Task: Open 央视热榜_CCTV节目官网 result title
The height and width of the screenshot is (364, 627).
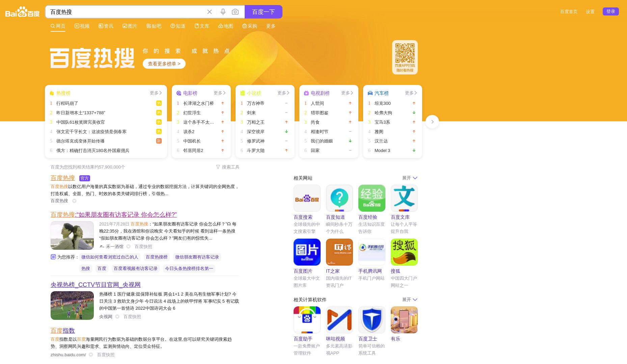Action: click(x=96, y=285)
